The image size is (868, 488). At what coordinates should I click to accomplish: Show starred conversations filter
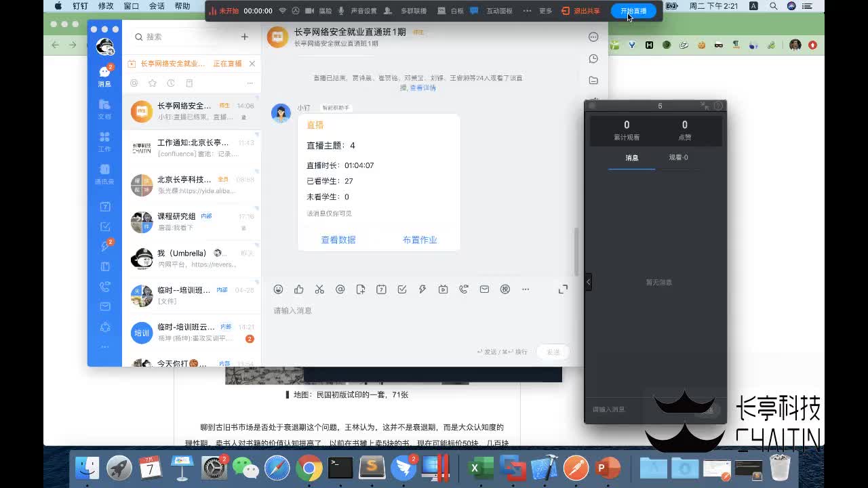coord(153,83)
